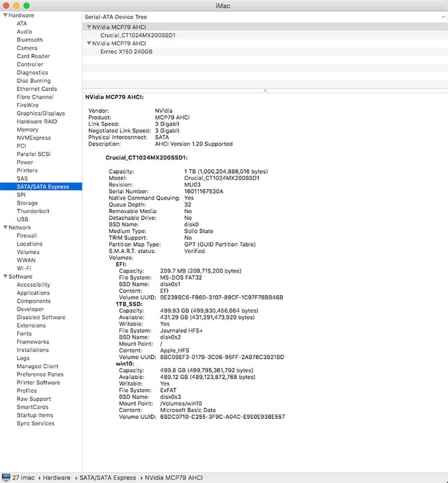448x483 pixels.
Task: Collapse the Software section triangle
Action: coord(5,276)
